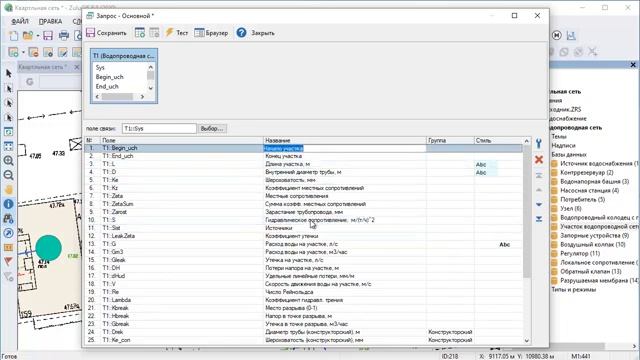
Task: Open the ФАЙЛ menu
Action: [20, 21]
